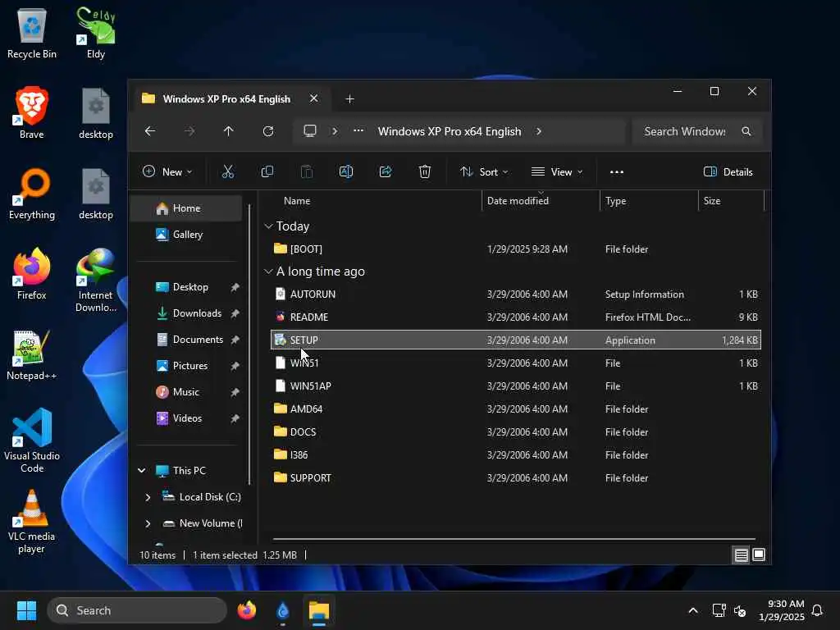This screenshot has width=840, height=630.
Task: Select the Windows XP Pro x64 English tab
Action: [226, 99]
